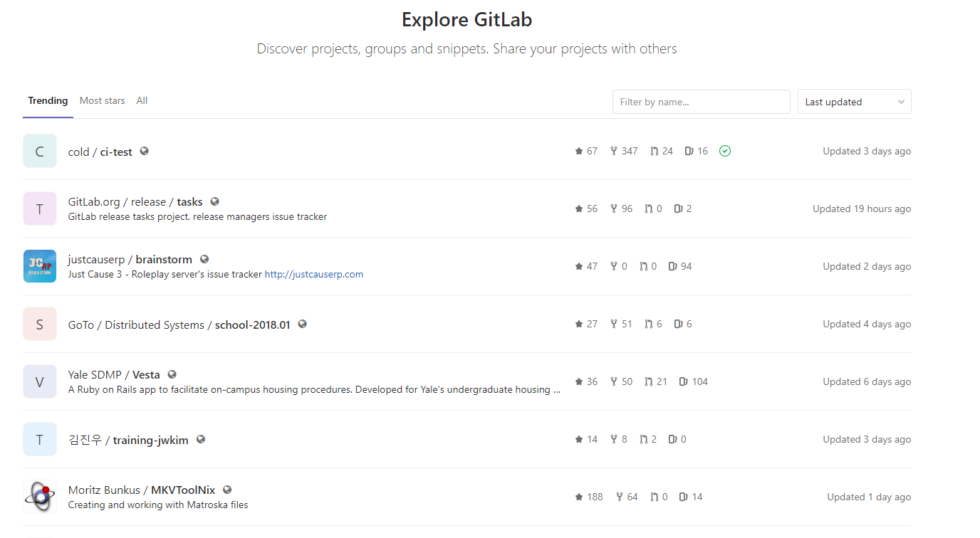Click the green pipeline passed icon for ci-test
The image size is (980, 538).
pos(725,151)
